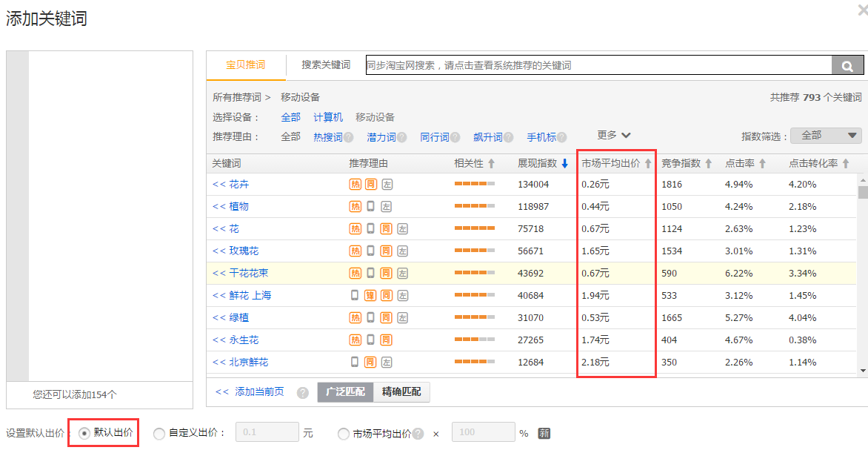Click the help icon after 飙升词

pyautogui.click(x=509, y=137)
